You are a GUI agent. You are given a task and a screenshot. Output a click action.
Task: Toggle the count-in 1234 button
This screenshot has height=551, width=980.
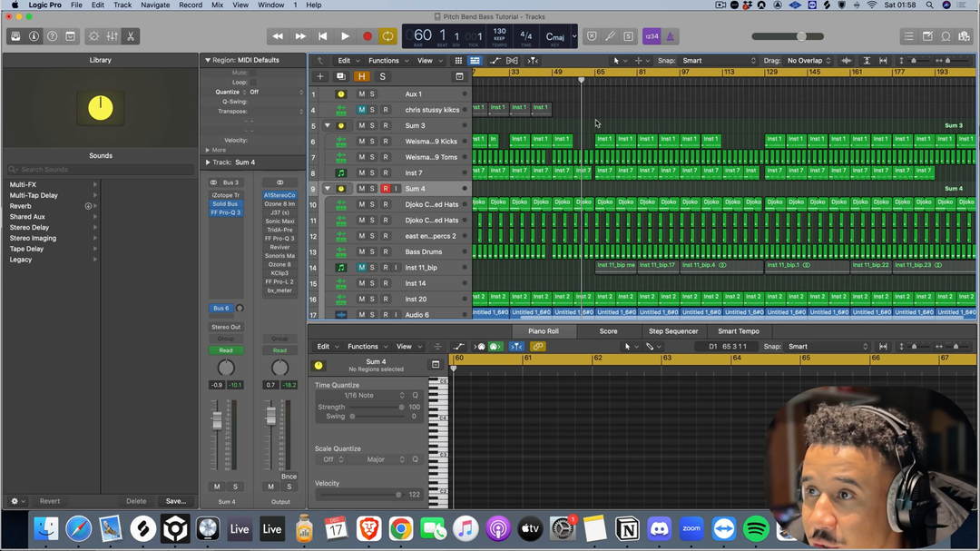(651, 36)
